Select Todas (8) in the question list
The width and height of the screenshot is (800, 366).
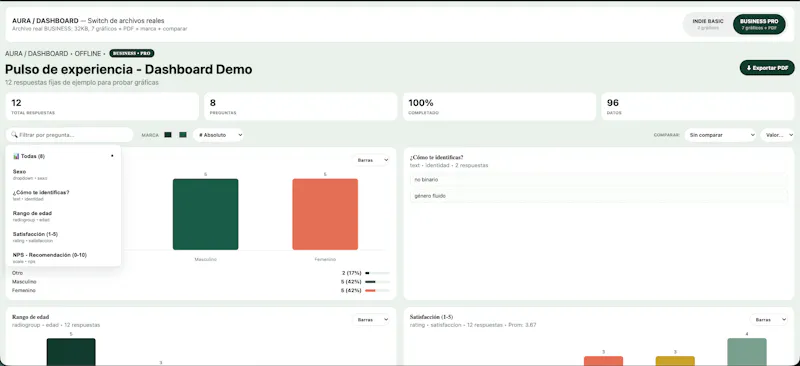pos(63,156)
